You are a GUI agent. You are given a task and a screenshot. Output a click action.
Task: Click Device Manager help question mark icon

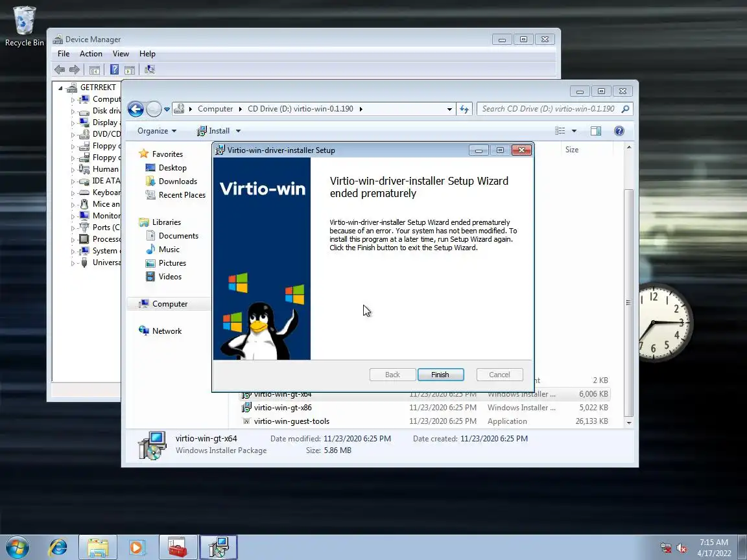(x=114, y=69)
